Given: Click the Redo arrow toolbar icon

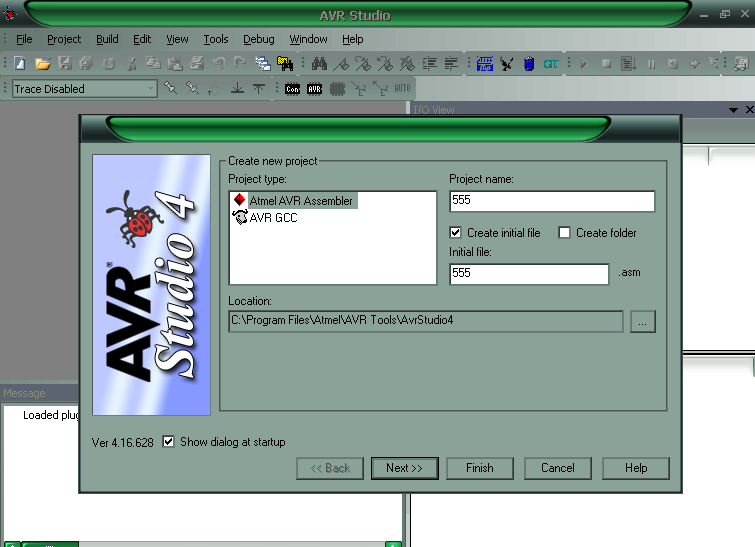Looking at the screenshot, I should 240,63.
